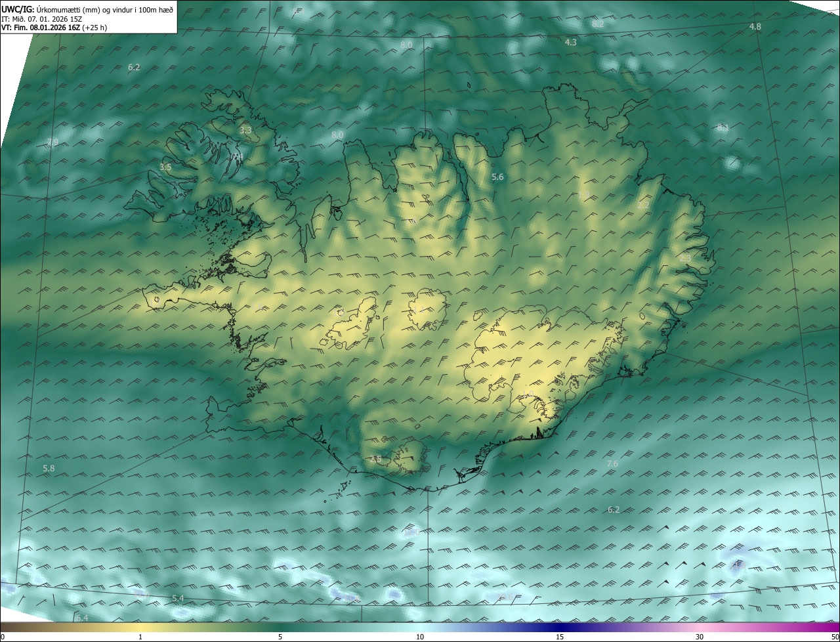The image size is (840, 642).
Task: Click the 3.5 precipitation value label
Action: 165,167
